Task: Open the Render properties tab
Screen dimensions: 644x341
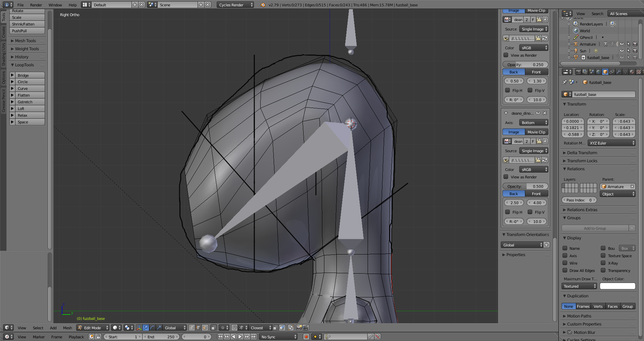Action: 578,72
